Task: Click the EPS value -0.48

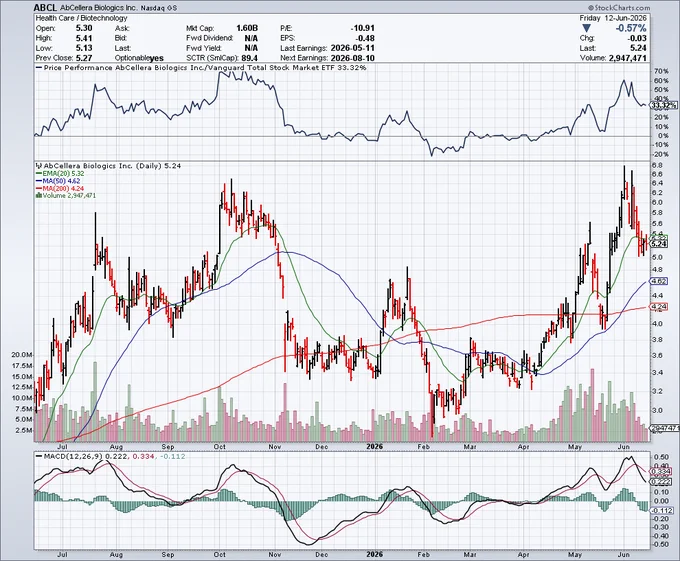Action: click(x=365, y=38)
